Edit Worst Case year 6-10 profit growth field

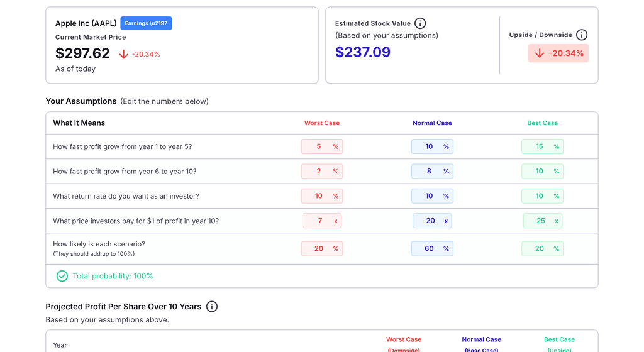(x=321, y=171)
